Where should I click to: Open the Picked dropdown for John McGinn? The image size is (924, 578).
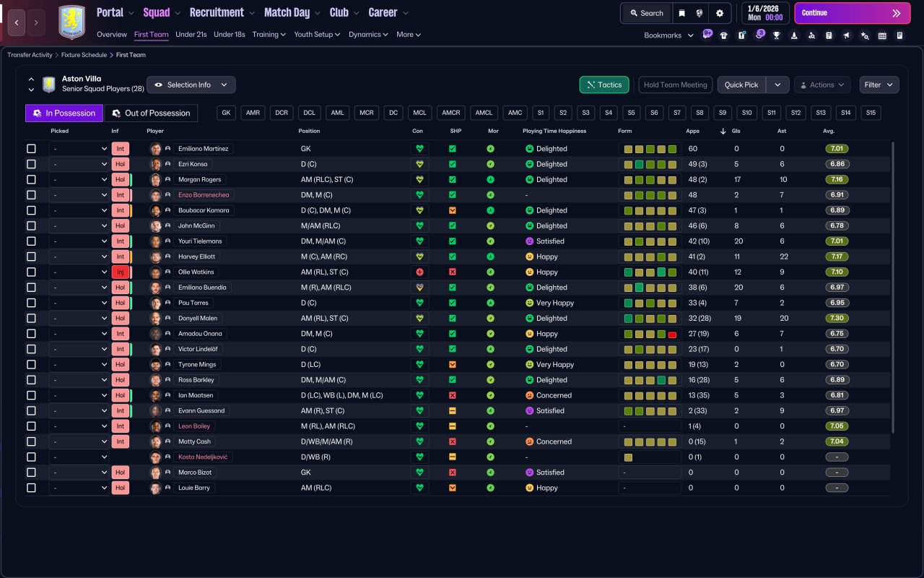tap(79, 225)
